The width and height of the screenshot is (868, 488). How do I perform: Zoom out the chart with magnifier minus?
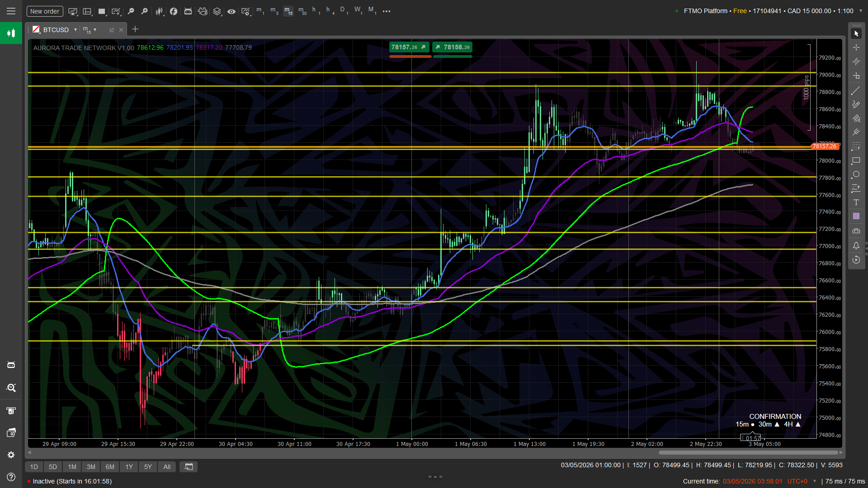(x=131, y=11)
